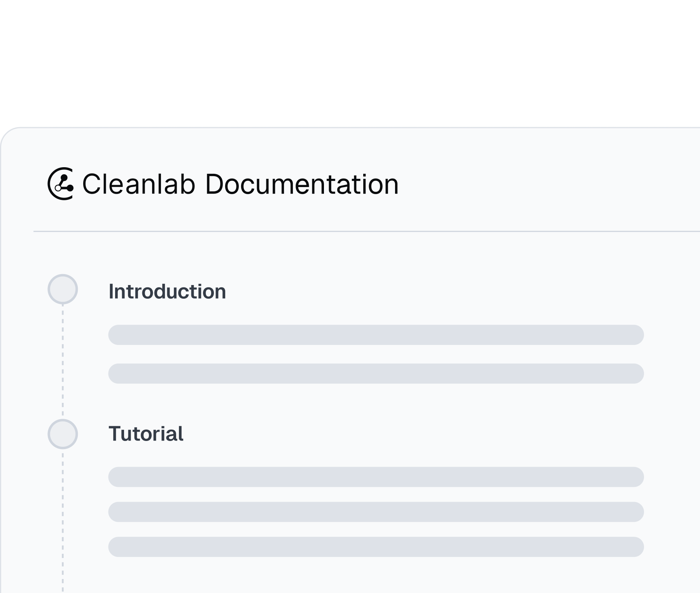The image size is (700, 593).
Task: Click the small dots inside the Cleanlab logo
Action: pos(64,184)
